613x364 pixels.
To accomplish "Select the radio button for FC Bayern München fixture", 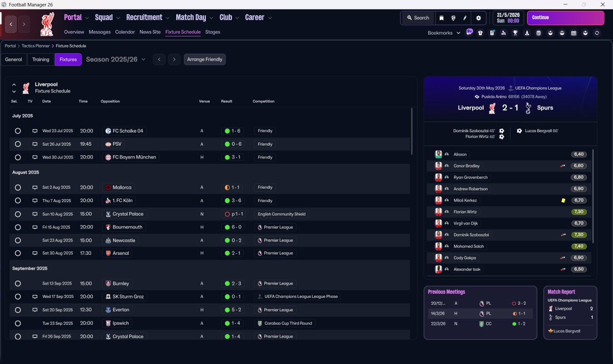I will click(x=18, y=157).
